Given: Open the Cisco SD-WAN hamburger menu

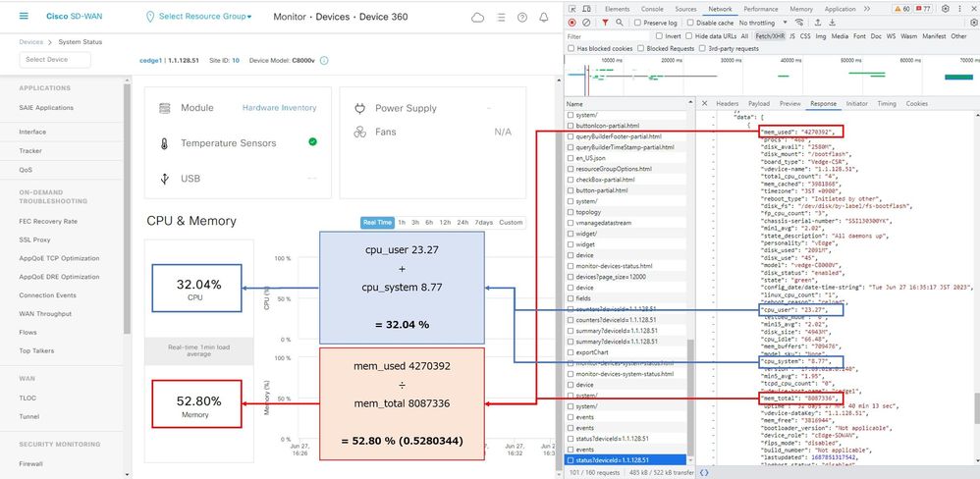Looking at the screenshot, I should tap(24, 17).
